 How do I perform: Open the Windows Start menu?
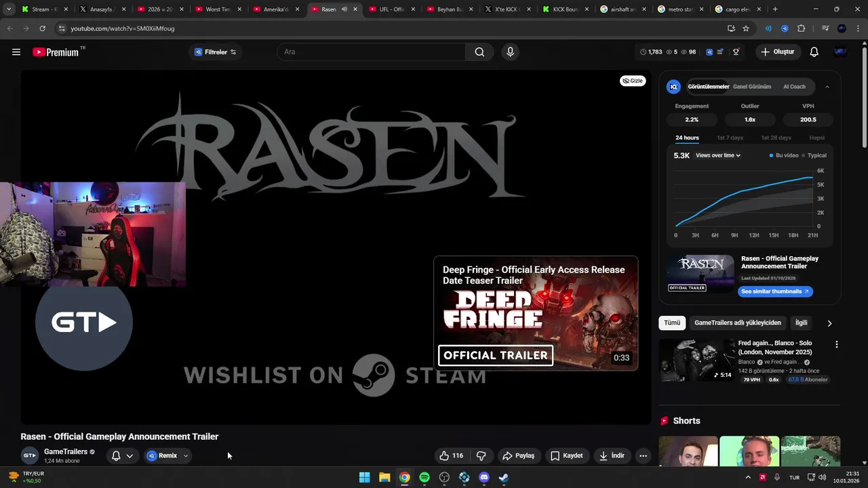point(365,477)
